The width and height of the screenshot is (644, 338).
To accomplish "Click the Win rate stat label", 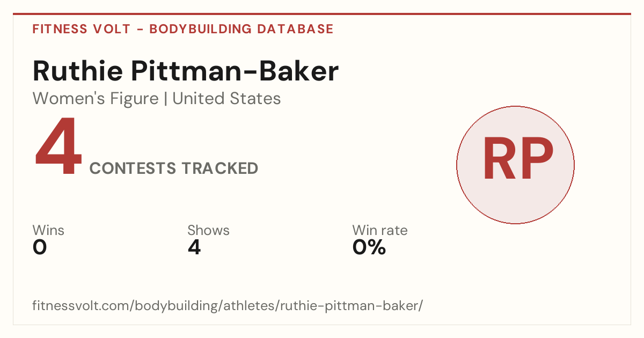I will [x=380, y=231].
